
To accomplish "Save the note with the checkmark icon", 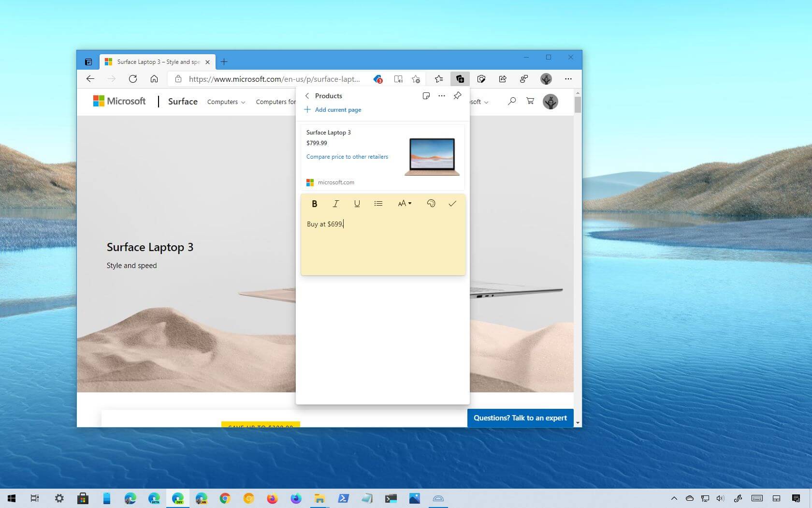I will coord(452,204).
